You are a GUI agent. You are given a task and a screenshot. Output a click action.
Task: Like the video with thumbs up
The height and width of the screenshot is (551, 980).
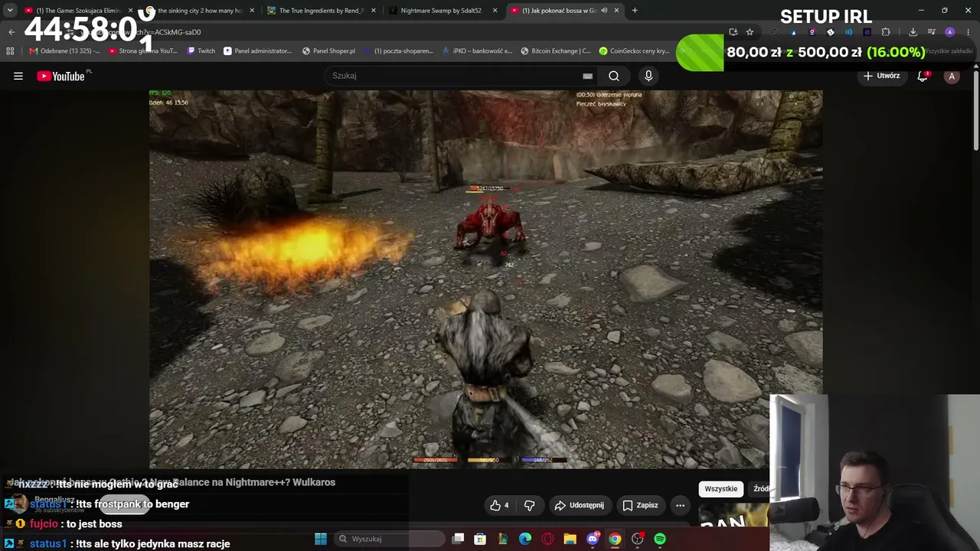click(x=499, y=505)
